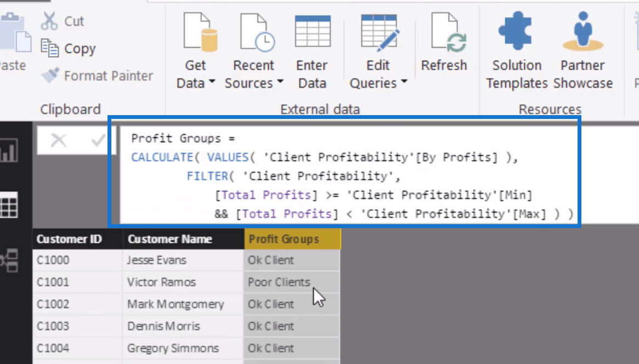Commit formula with the checkmark icon
This screenshot has height=364, width=639.
pos(98,140)
